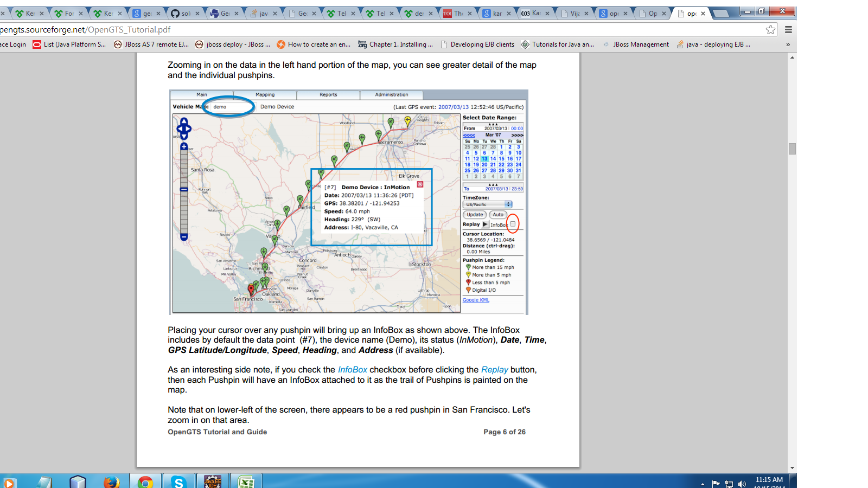Image resolution: width=868 pixels, height=488 pixels.
Task: Click the 3D box icon in the taskbar
Action: pyautogui.click(x=78, y=481)
